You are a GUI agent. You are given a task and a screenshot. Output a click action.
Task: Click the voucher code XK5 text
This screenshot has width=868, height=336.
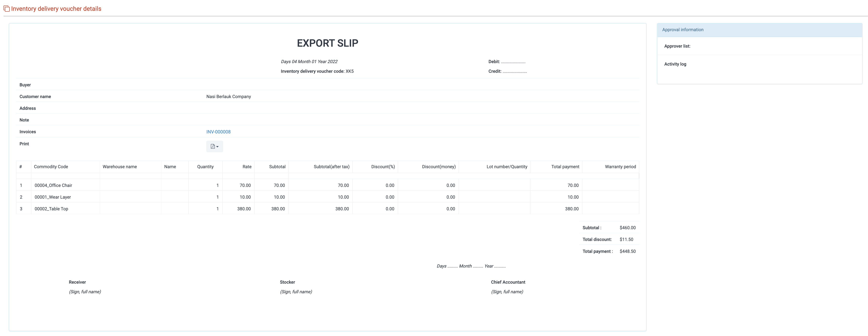[x=349, y=71]
